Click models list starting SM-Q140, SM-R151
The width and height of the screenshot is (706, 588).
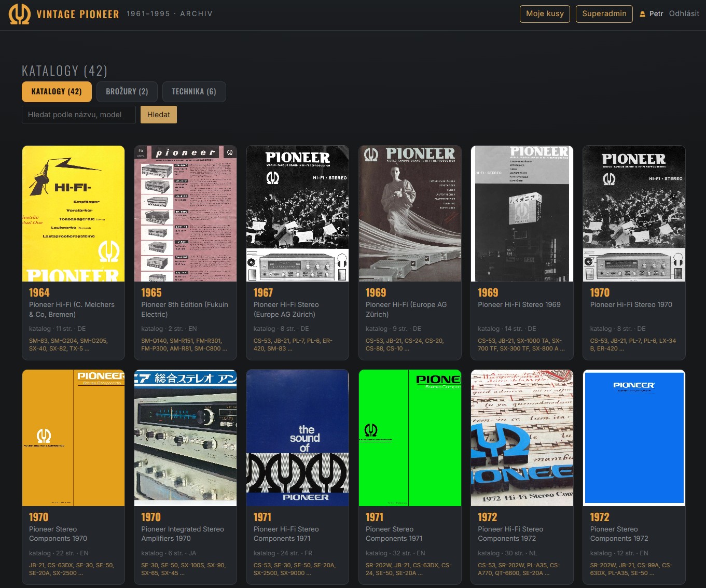click(184, 345)
